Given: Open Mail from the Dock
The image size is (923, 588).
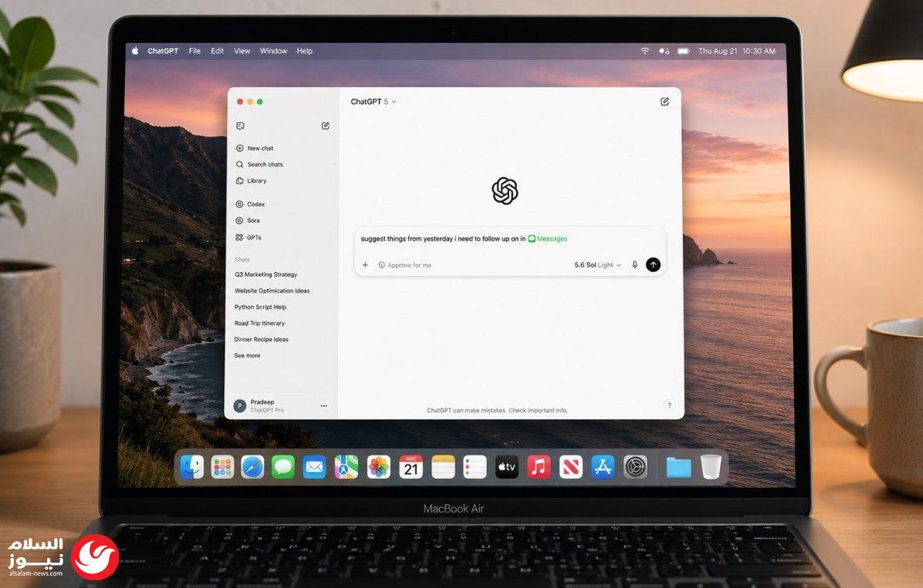Looking at the screenshot, I should [315, 467].
